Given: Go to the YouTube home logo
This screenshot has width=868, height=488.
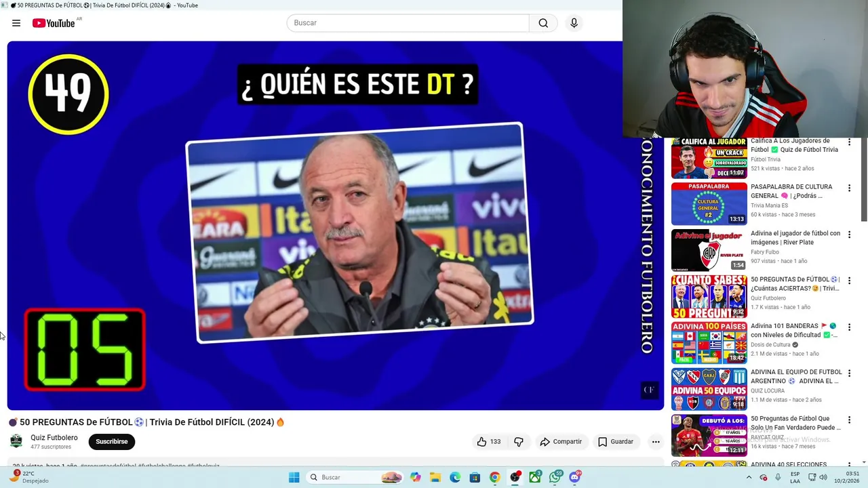Looking at the screenshot, I should (x=54, y=23).
